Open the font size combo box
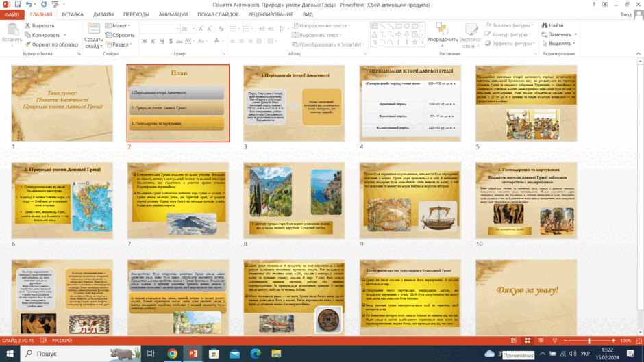644x362 pixels. (x=187, y=29)
